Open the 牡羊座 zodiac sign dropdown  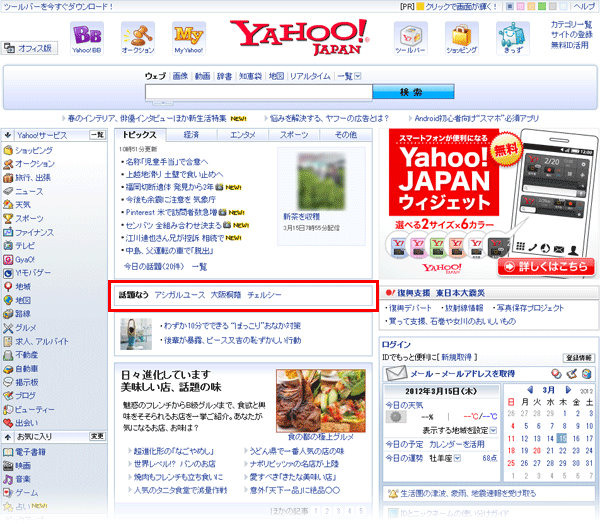[x=457, y=458]
